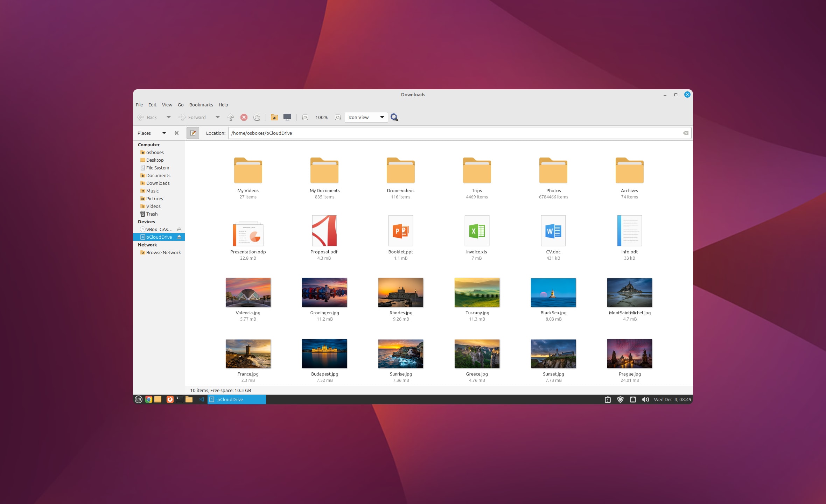Image resolution: width=826 pixels, height=504 pixels.
Task: Reload the current folder view
Action: tap(257, 117)
